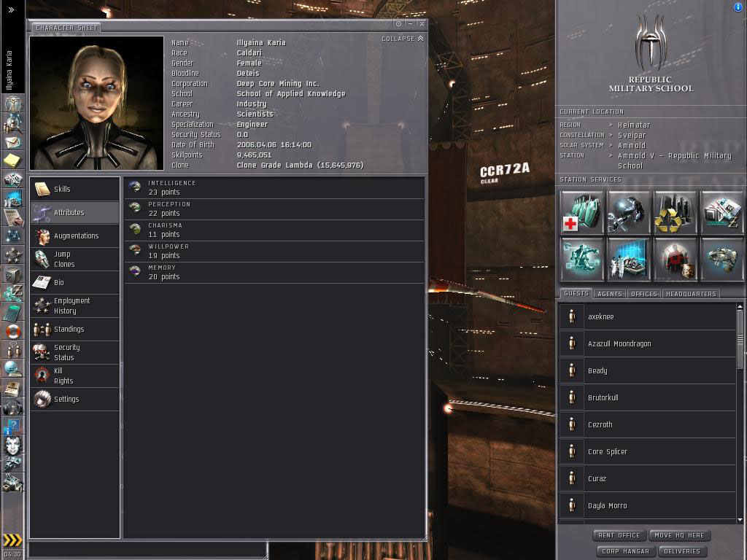Switch to the Agents tab

[610, 294]
